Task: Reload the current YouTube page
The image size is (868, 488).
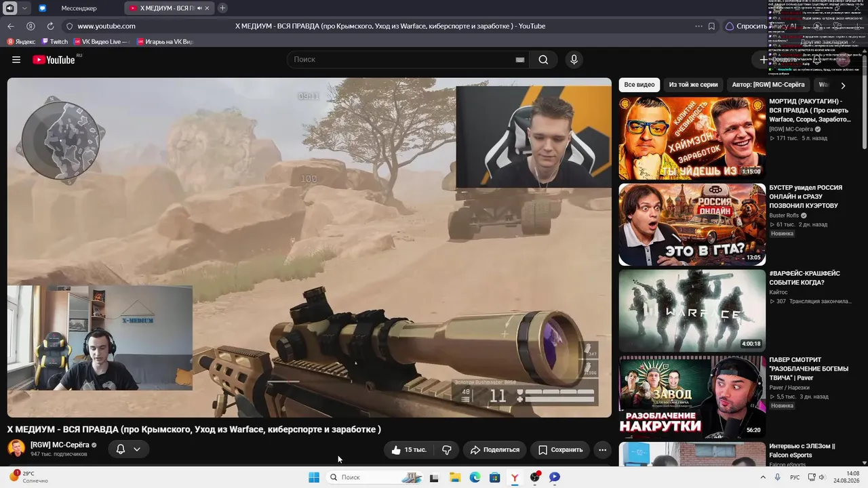Action: (50, 26)
